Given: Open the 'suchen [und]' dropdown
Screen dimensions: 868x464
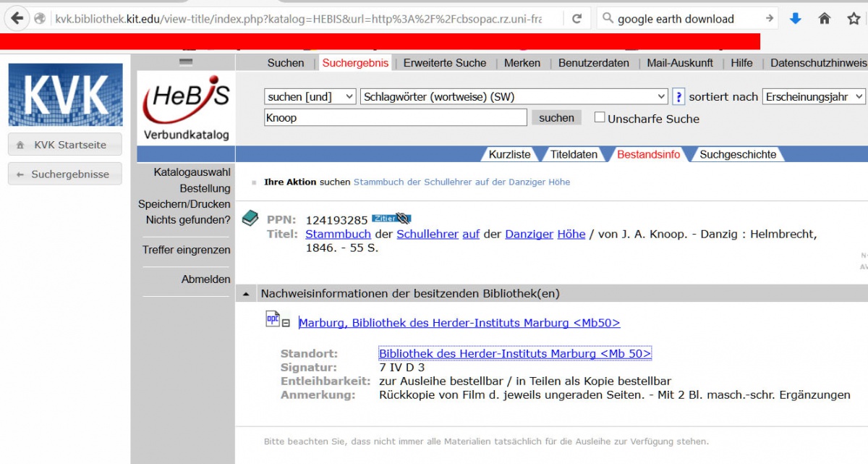Looking at the screenshot, I should (310, 96).
